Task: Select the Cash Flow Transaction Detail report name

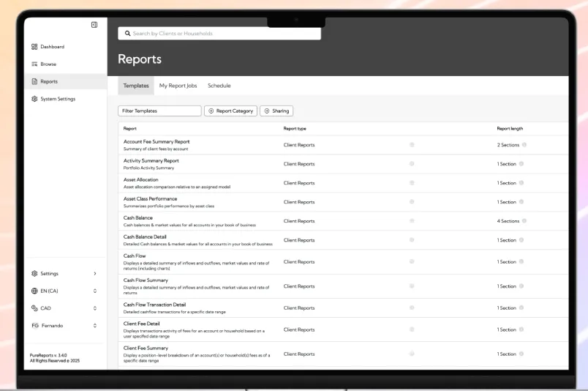Action: pos(154,305)
